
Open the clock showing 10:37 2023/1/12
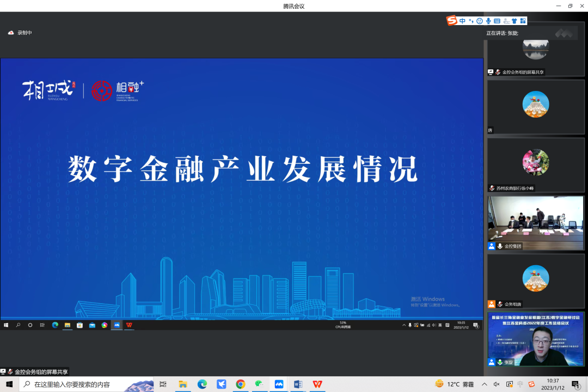553,384
